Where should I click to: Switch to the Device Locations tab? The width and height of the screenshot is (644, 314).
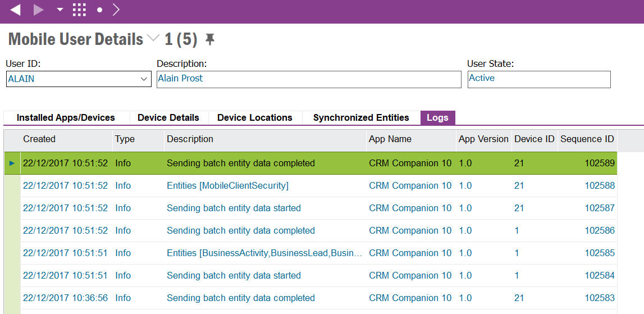coord(255,117)
